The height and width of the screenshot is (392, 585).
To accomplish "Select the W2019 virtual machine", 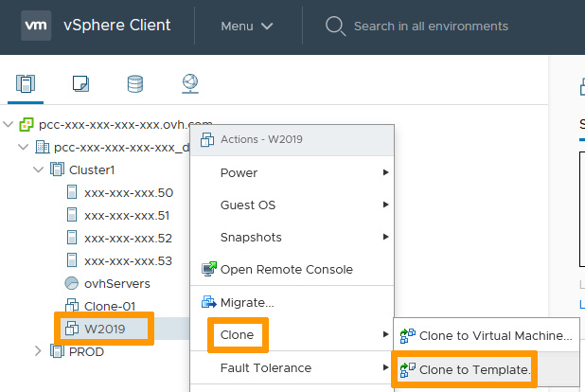I will point(104,329).
